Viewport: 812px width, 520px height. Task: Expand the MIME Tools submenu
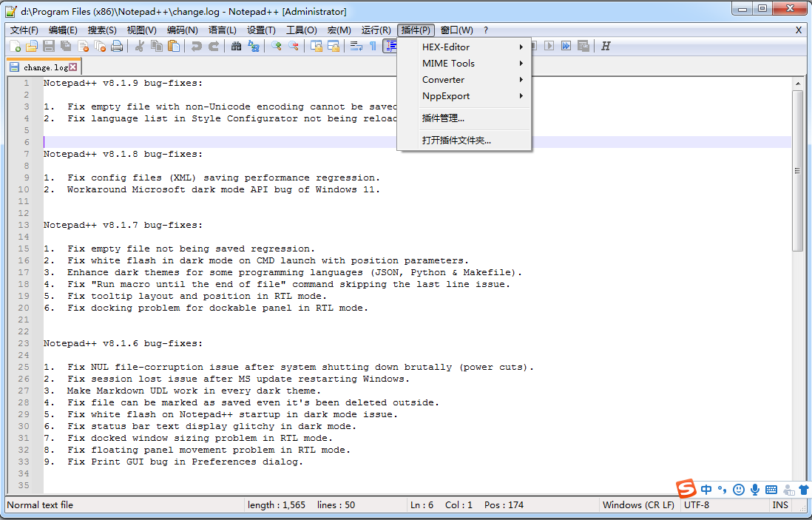point(464,63)
